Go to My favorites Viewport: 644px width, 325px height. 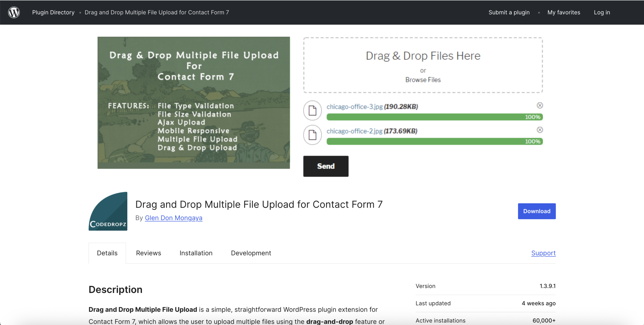(x=564, y=12)
